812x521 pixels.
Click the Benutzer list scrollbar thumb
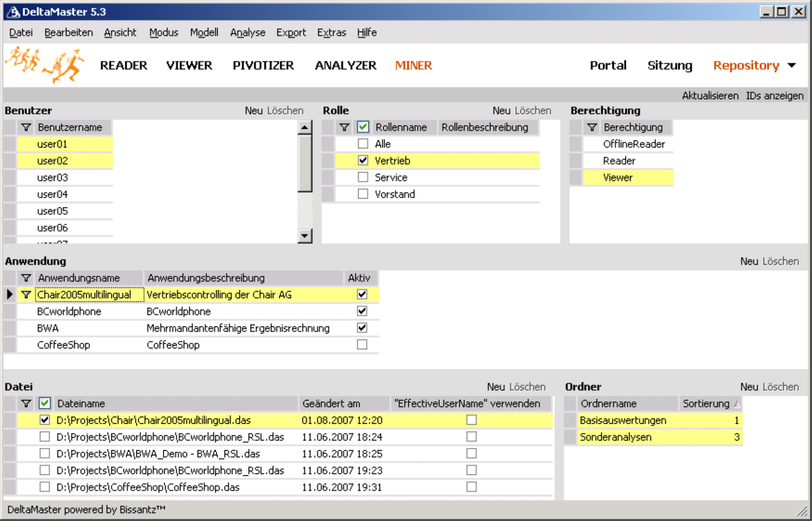pyautogui.click(x=305, y=163)
